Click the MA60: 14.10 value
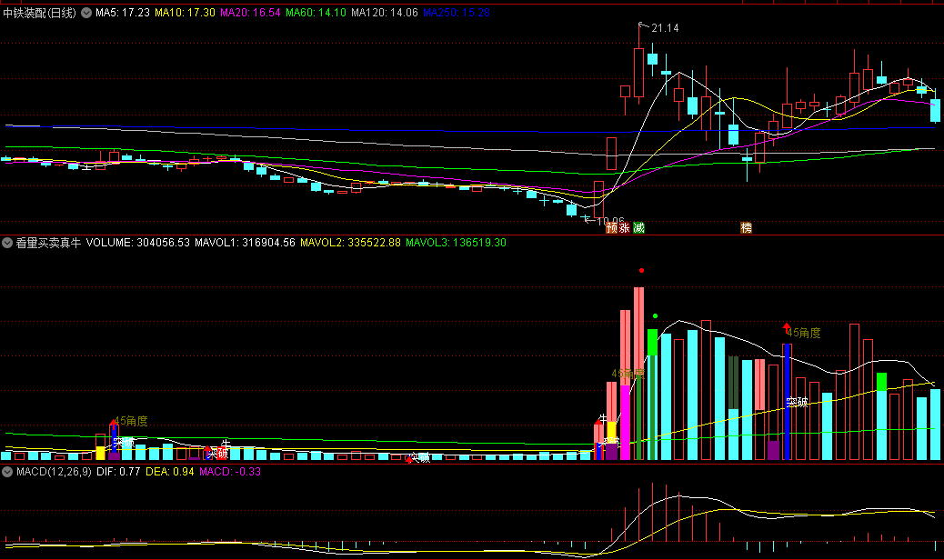 tap(316, 13)
